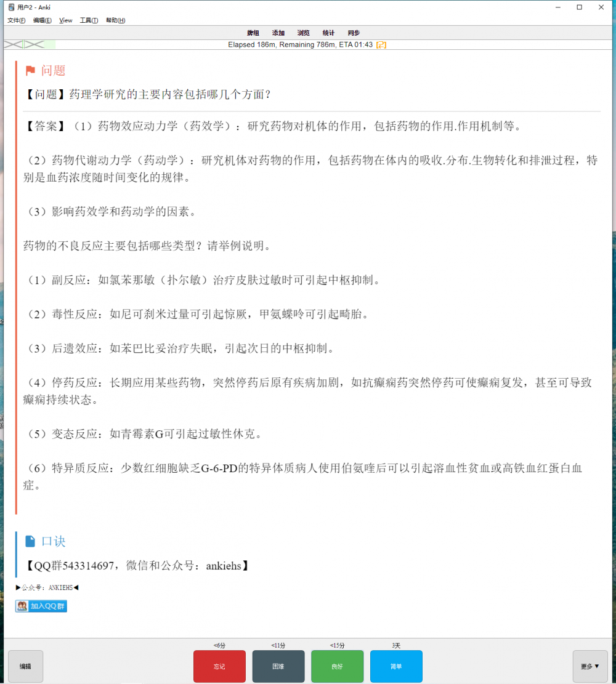Click the '3天' interval label
This screenshot has width=616, height=684.
(x=396, y=645)
